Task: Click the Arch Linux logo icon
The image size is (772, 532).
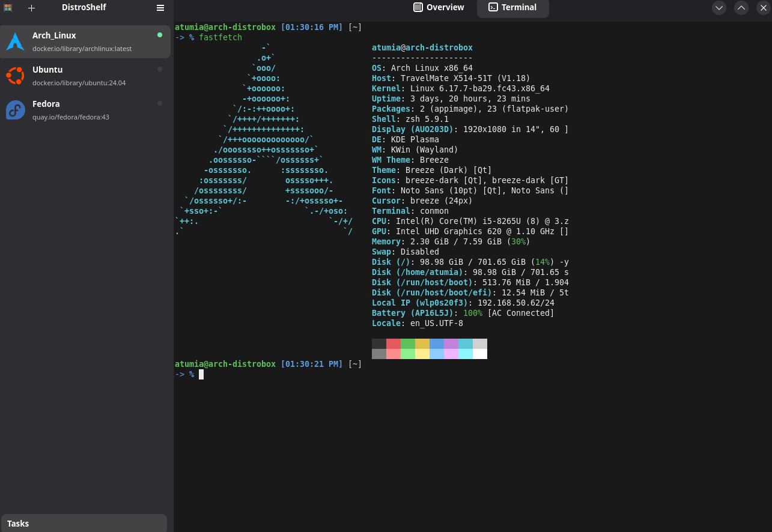Action: point(15,41)
